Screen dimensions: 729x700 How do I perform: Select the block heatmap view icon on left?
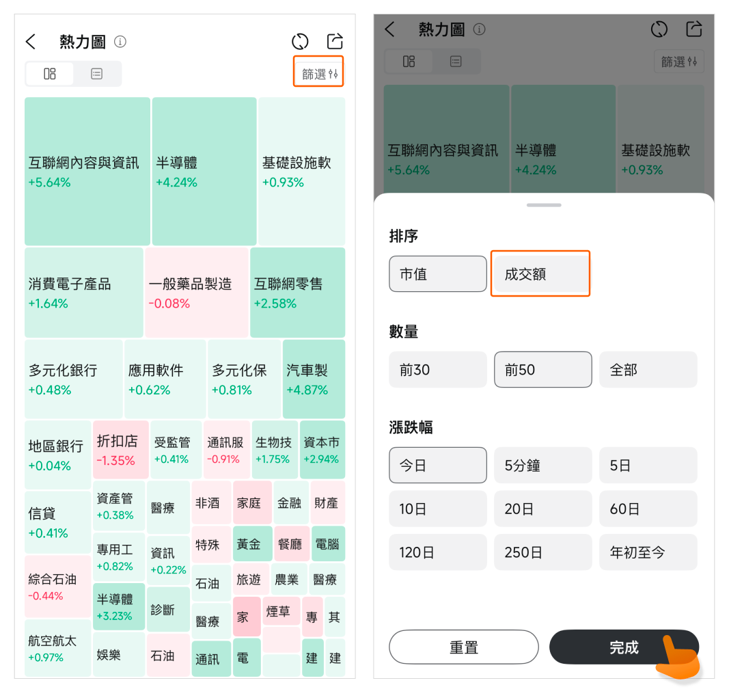(50, 74)
